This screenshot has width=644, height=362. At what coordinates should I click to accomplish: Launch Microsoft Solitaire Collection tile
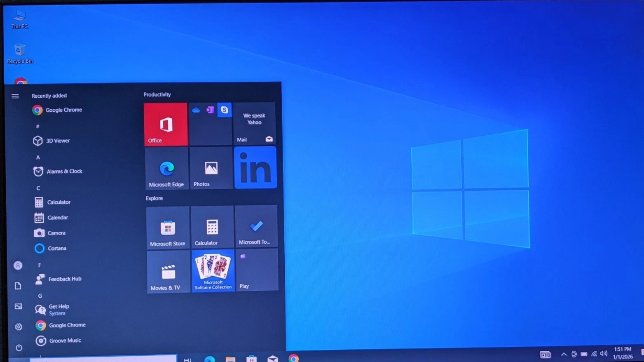213,271
